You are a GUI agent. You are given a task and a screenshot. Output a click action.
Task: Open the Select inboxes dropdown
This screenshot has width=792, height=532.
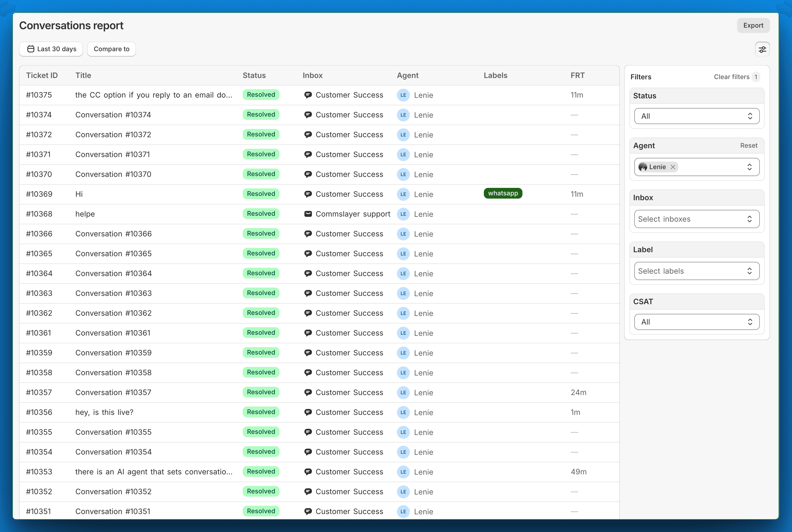(697, 219)
